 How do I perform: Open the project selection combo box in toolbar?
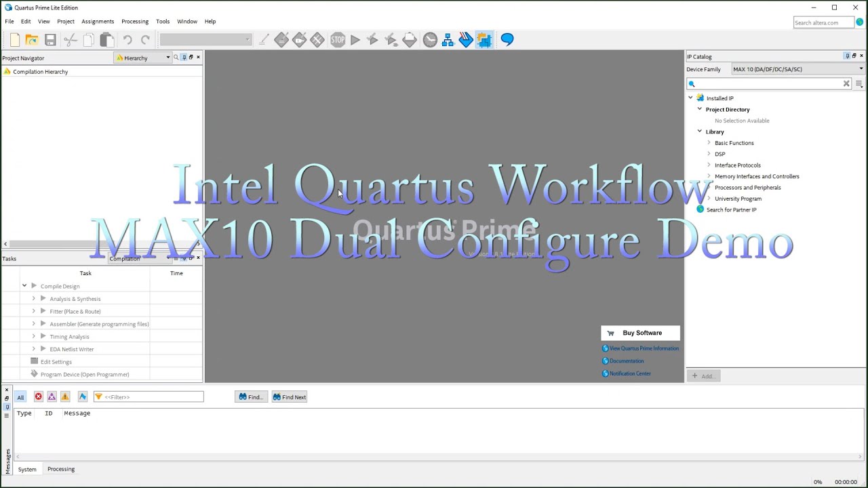(205, 40)
